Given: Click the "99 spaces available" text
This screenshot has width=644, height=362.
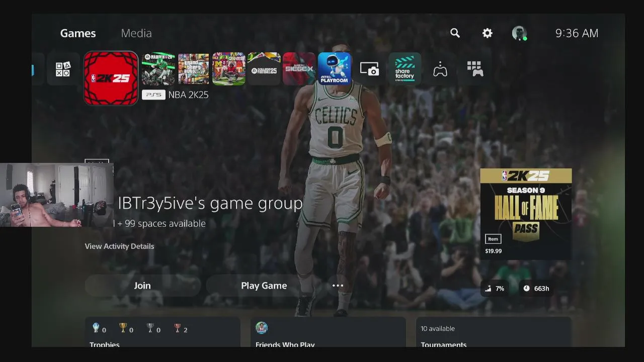Looking at the screenshot, I should 165,224.
